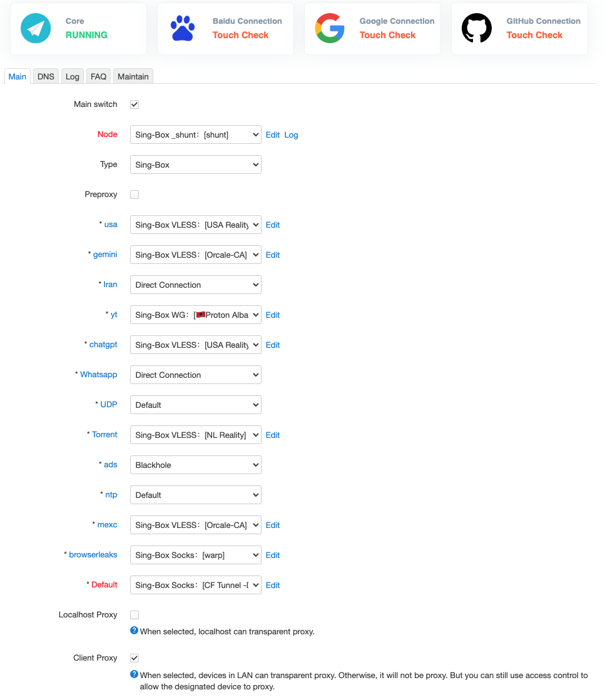Open the Node selection dropdown
The height and width of the screenshot is (700, 615).
point(195,134)
